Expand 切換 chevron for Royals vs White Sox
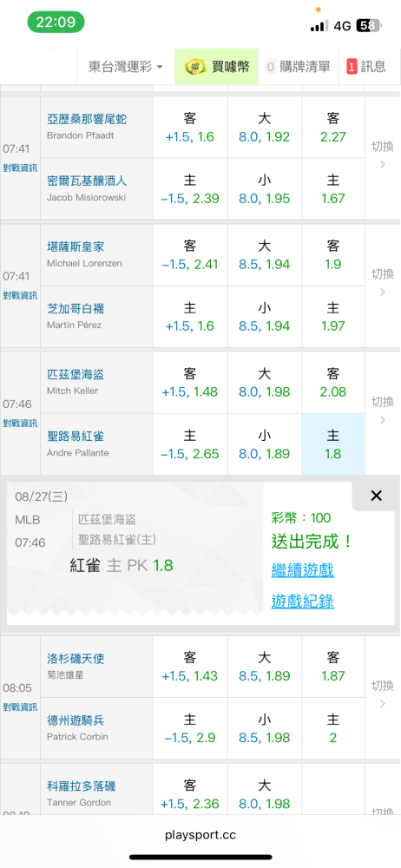The width and height of the screenshot is (401, 868). pos(382,285)
